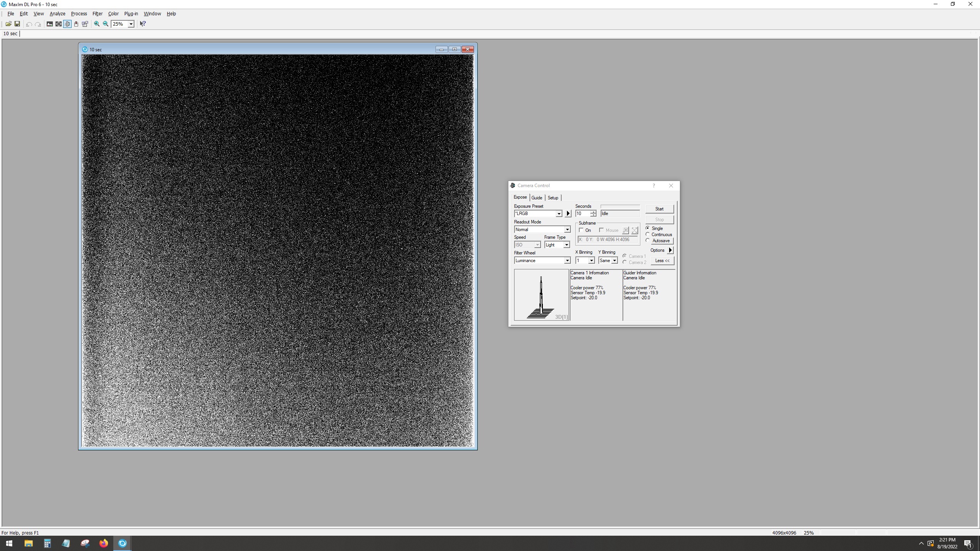Click the reset subframe icon with X

point(635,230)
